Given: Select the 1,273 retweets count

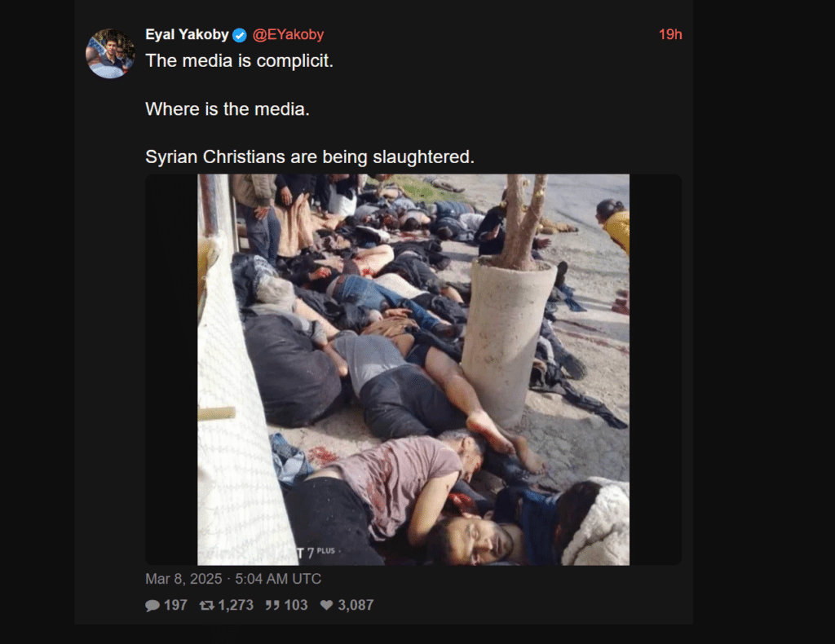Looking at the screenshot, I should 236,605.
